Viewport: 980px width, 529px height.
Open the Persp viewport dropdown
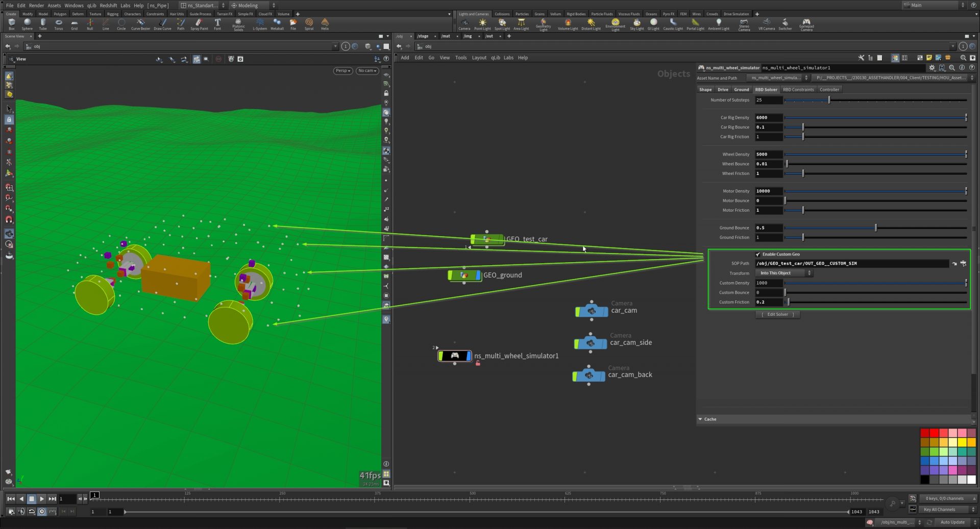point(342,71)
